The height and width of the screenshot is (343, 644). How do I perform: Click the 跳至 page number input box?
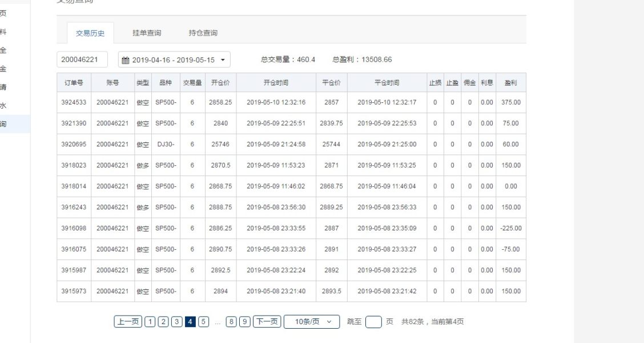(373, 322)
